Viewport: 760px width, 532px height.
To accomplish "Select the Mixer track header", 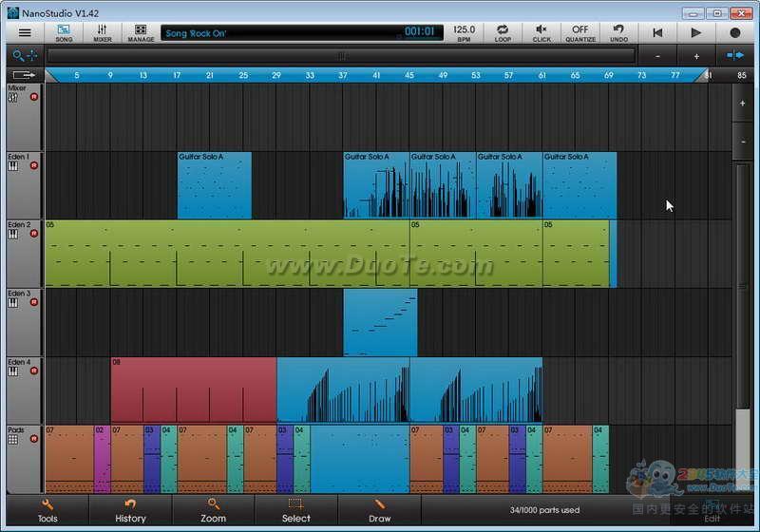I will point(25,117).
